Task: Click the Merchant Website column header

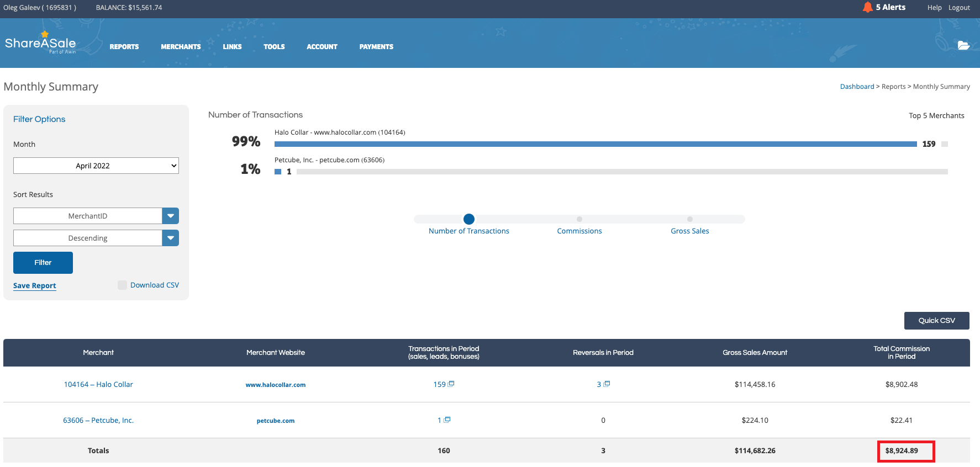Action: pyautogui.click(x=276, y=353)
